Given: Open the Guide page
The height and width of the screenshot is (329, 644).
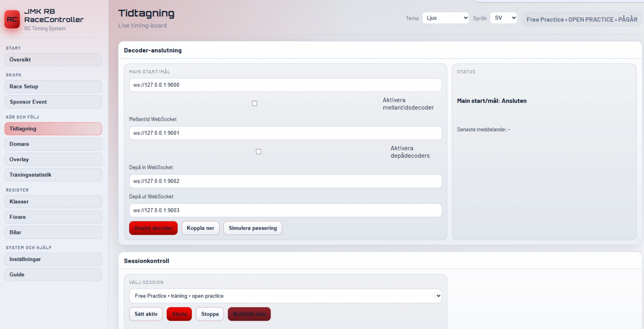Looking at the screenshot, I should point(53,274).
